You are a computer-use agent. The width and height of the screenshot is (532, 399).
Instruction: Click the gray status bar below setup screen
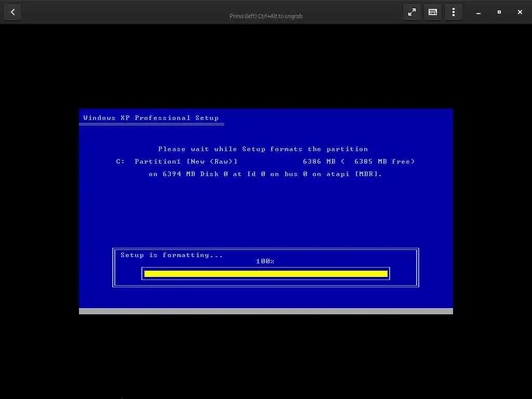[x=265, y=311]
